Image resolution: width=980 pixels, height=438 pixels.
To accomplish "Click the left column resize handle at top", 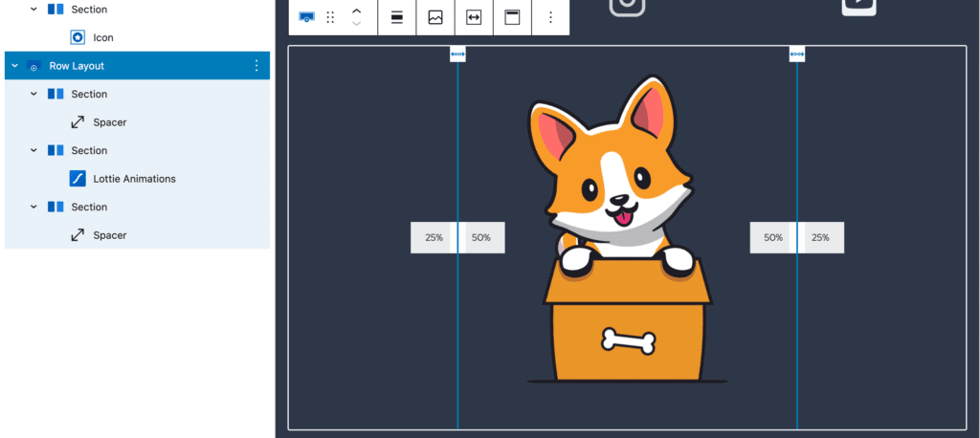I will (x=457, y=55).
